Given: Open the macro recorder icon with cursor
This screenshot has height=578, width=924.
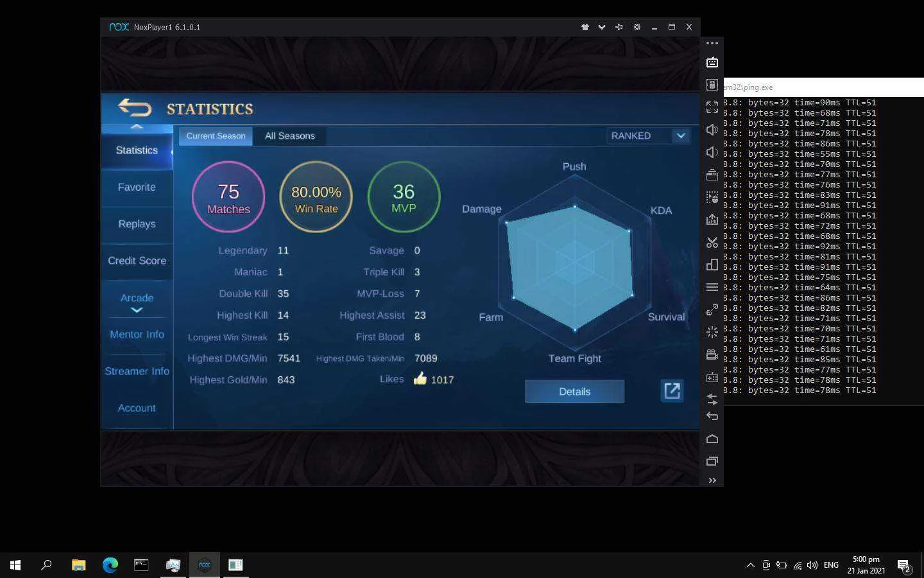Looking at the screenshot, I should pyautogui.click(x=712, y=197).
